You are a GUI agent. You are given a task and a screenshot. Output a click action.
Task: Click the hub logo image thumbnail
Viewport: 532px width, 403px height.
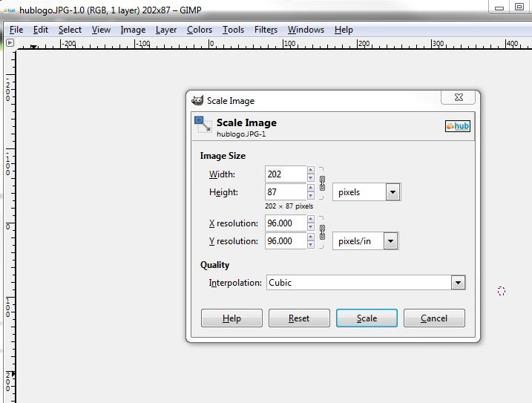458,126
